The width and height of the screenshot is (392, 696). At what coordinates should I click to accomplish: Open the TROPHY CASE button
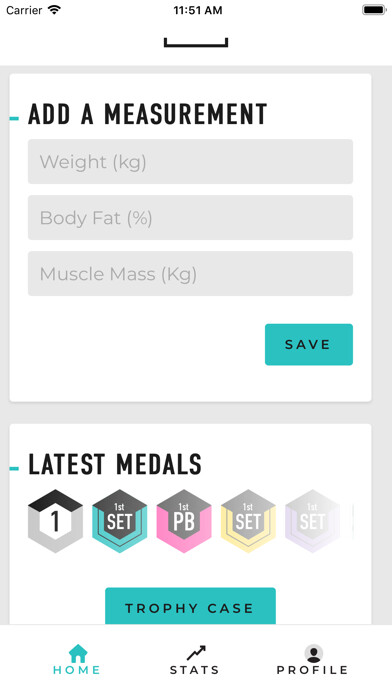pos(190,606)
